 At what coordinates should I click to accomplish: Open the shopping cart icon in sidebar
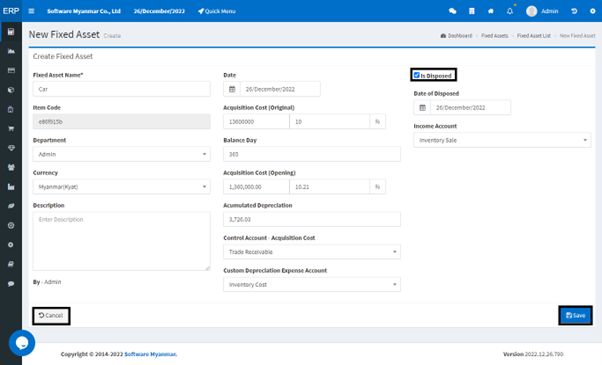[11, 129]
